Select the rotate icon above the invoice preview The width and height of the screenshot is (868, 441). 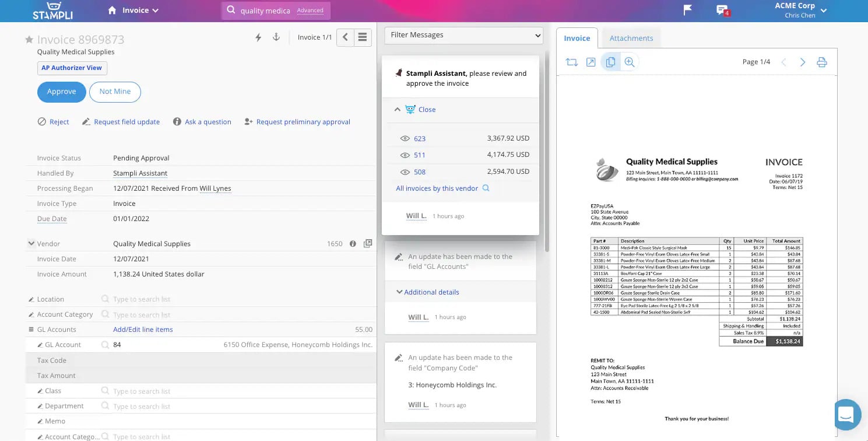(x=572, y=61)
